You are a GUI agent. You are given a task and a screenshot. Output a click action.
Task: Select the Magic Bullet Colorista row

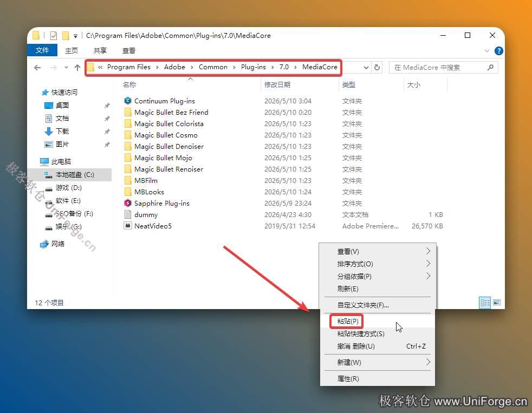(x=283, y=124)
